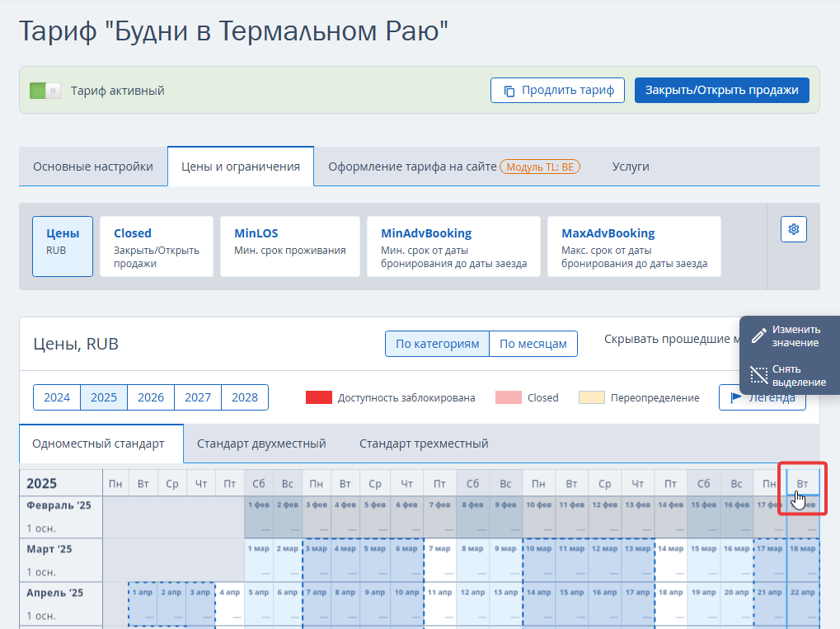The height and width of the screenshot is (629, 840).
Task: Select Стандарт двухместный room tab
Action: click(261, 444)
